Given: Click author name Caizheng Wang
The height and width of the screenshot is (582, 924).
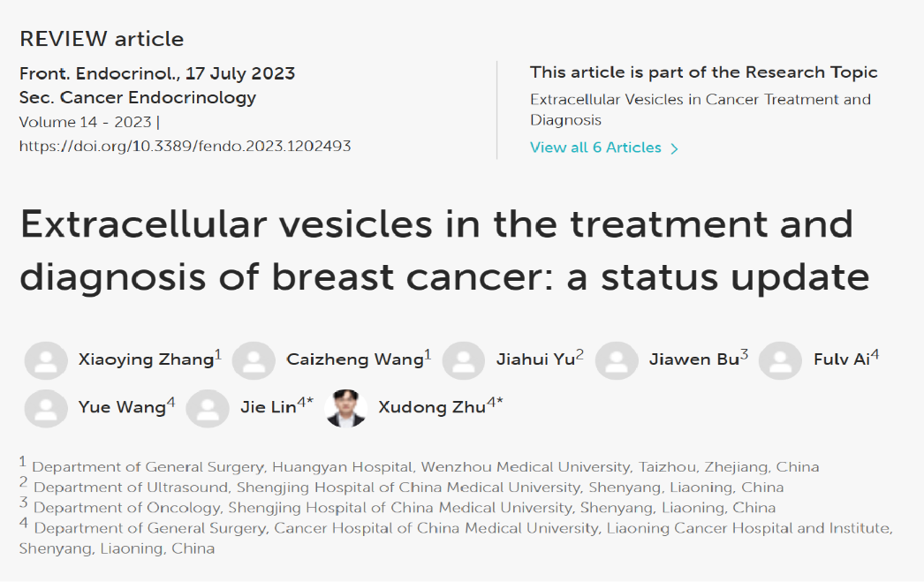Looking at the screenshot, I should coord(355,359).
